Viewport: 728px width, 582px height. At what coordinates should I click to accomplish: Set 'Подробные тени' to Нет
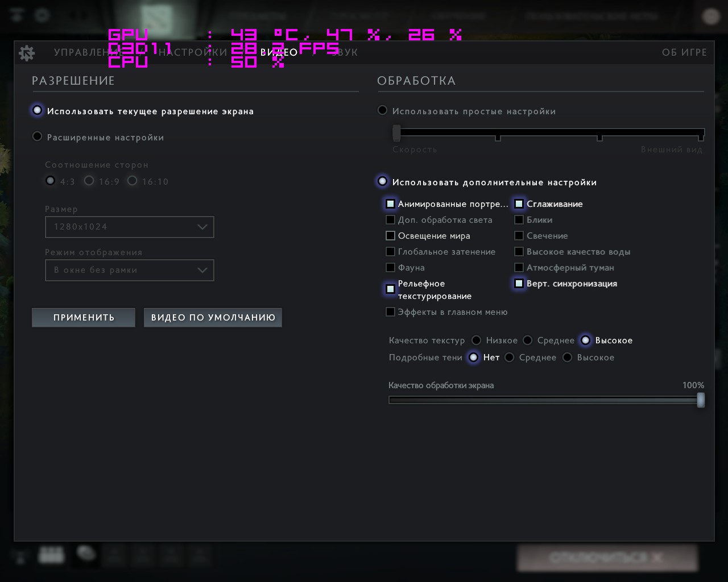pyautogui.click(x=473, y=357)
